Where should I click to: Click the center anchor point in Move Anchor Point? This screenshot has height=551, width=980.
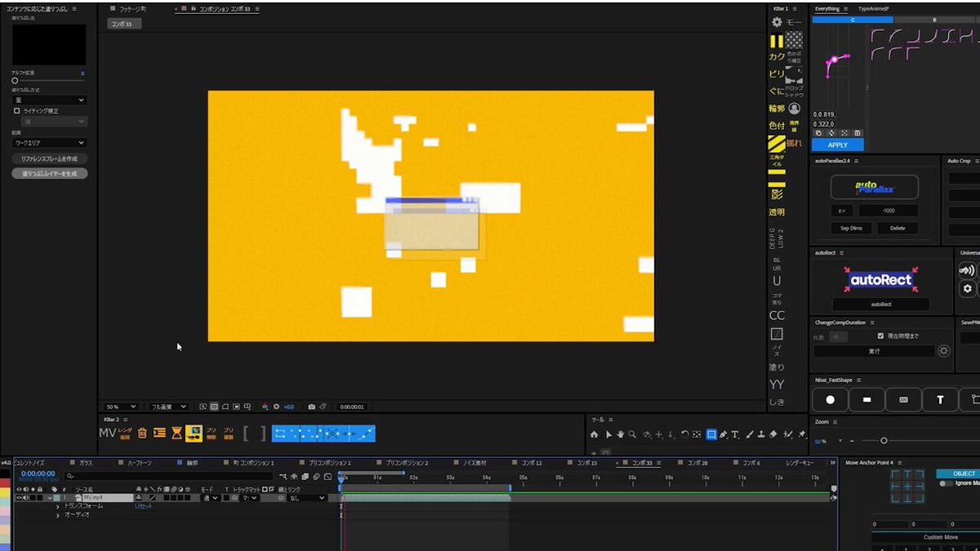click(907, 486)
